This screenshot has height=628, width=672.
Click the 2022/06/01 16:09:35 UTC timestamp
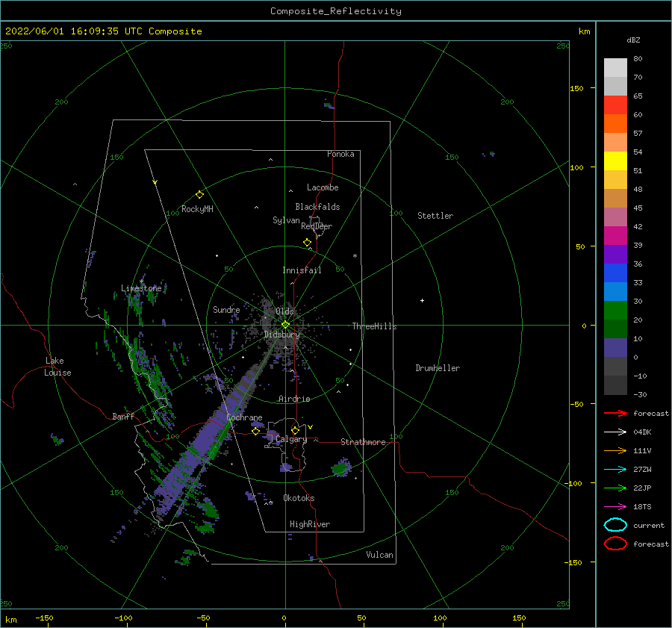pyautogui.click(x=74, y=31)
